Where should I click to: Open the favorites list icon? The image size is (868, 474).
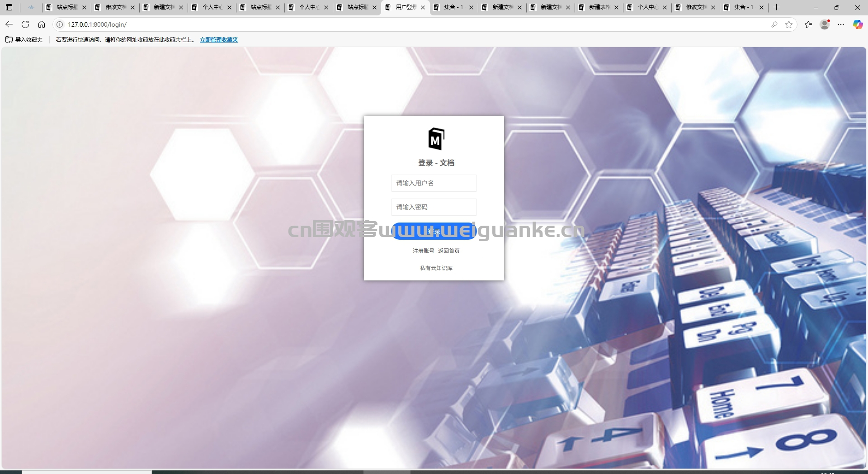[x=808, y=24]
